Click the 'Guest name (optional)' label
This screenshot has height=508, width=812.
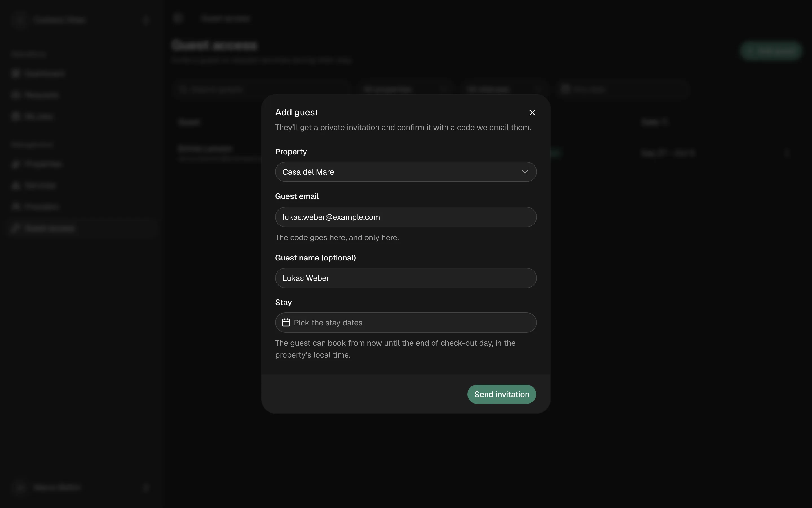click(315, 258)
